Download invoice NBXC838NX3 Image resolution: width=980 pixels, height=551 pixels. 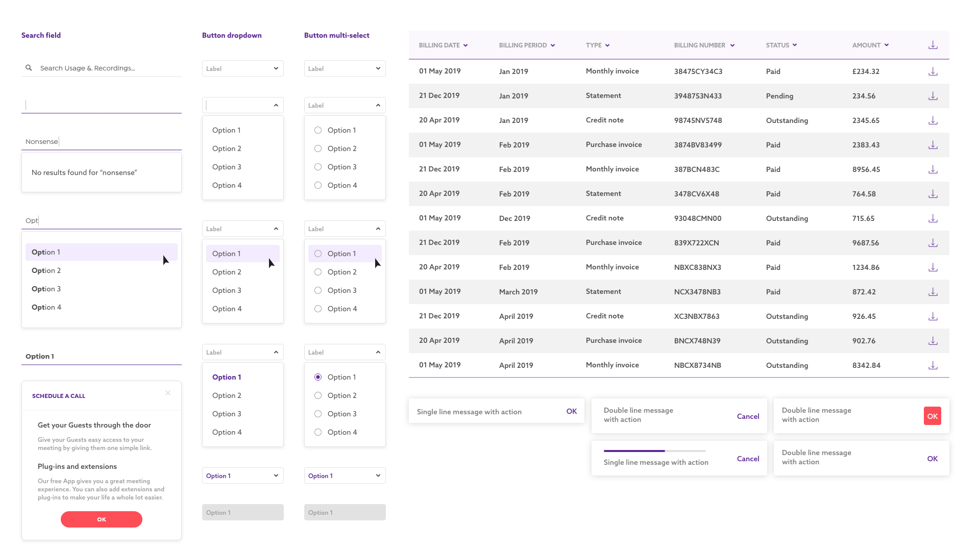pyautogui.click(x=933, y=267)
